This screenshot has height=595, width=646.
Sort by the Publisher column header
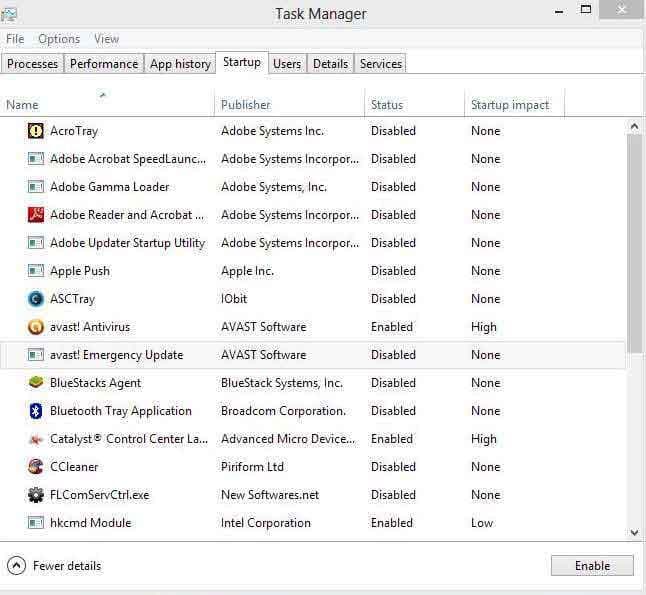(x=290, y=103)
